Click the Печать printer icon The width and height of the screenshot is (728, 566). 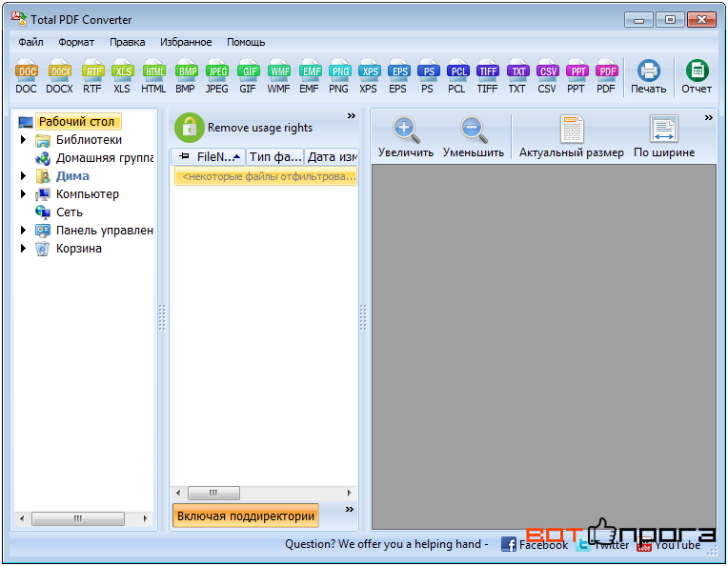pyautogui.click(x=648, y=76)
